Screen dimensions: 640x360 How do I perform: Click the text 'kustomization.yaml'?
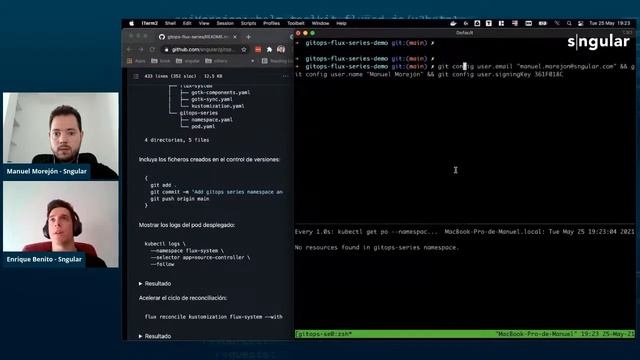tap(218, 106)
